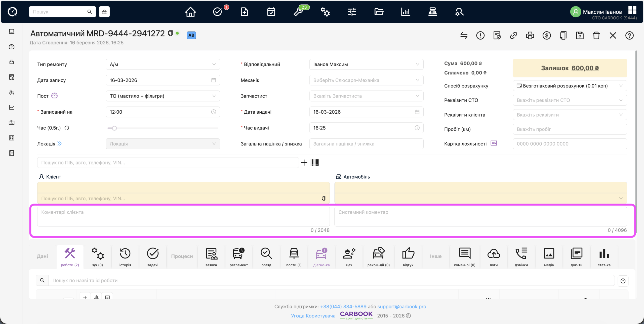Switch to історія tab

pyautogui.click(x=125, y=257)
